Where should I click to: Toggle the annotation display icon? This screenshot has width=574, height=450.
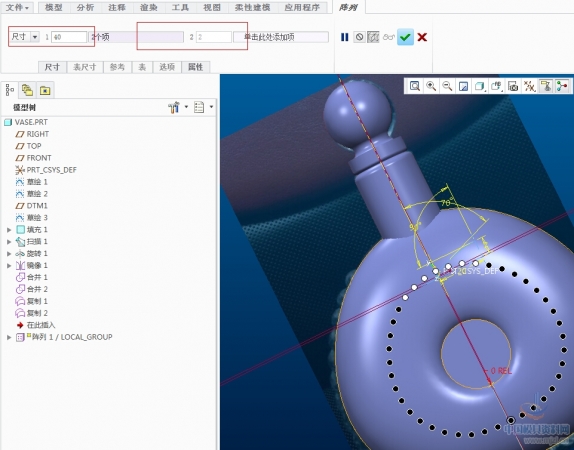545,86
